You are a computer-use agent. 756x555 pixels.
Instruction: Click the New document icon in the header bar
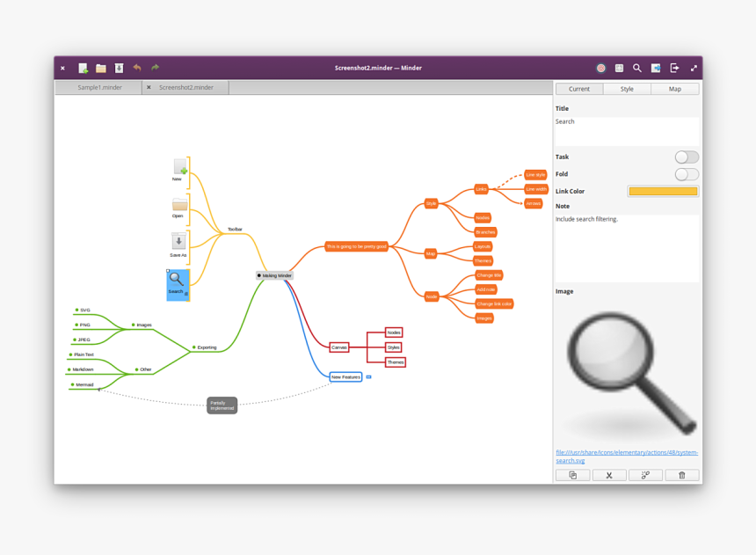tap(83, 68)
